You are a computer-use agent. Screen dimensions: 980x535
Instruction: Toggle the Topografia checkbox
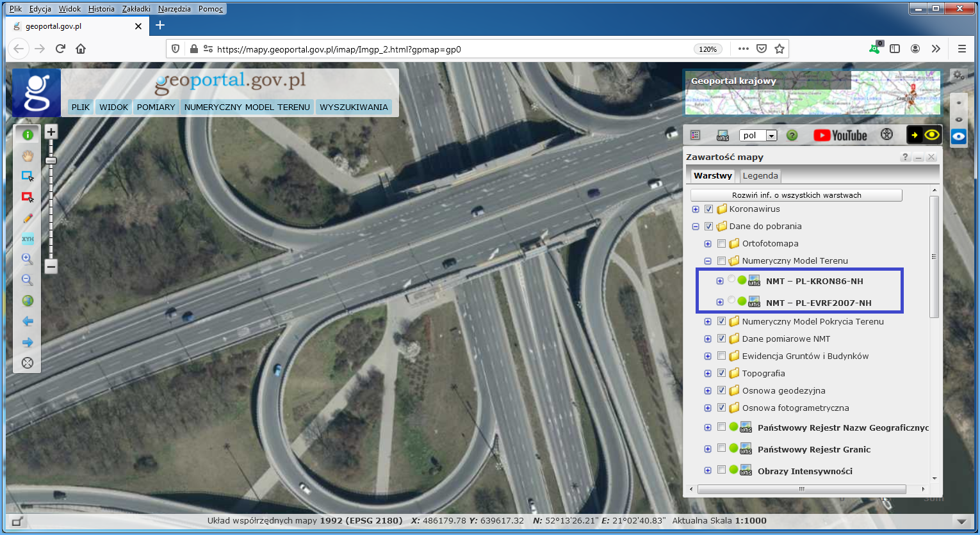coord(721,373)
